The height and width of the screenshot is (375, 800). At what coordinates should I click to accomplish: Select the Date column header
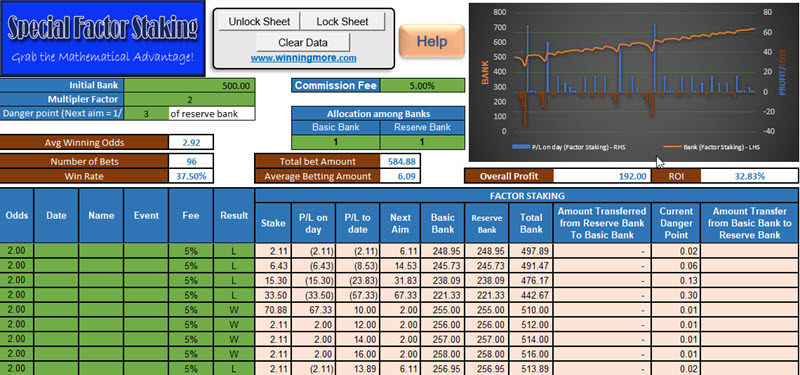point(56,215)
